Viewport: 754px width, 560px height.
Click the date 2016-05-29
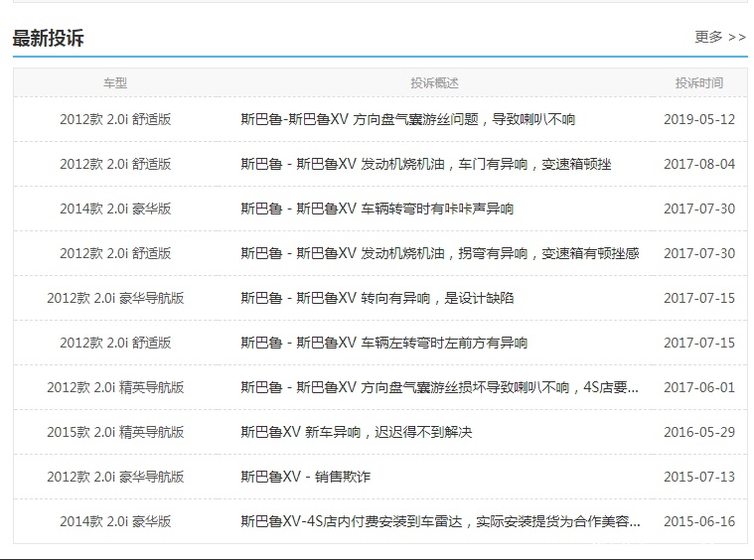[699, 432]
